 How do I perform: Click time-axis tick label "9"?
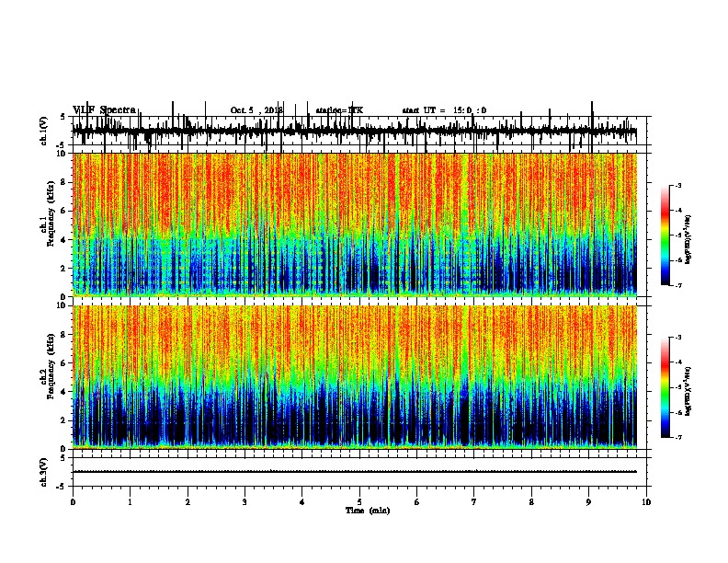pos(588,502)
